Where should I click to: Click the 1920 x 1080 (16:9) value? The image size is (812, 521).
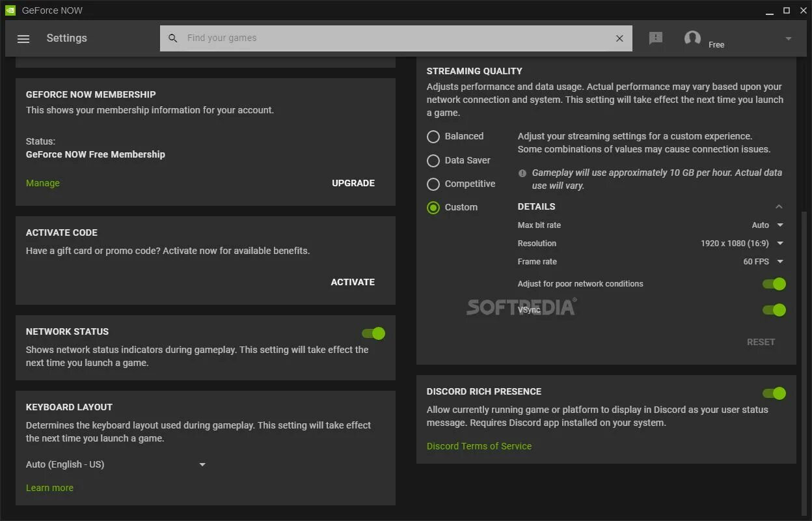point(735,244)
